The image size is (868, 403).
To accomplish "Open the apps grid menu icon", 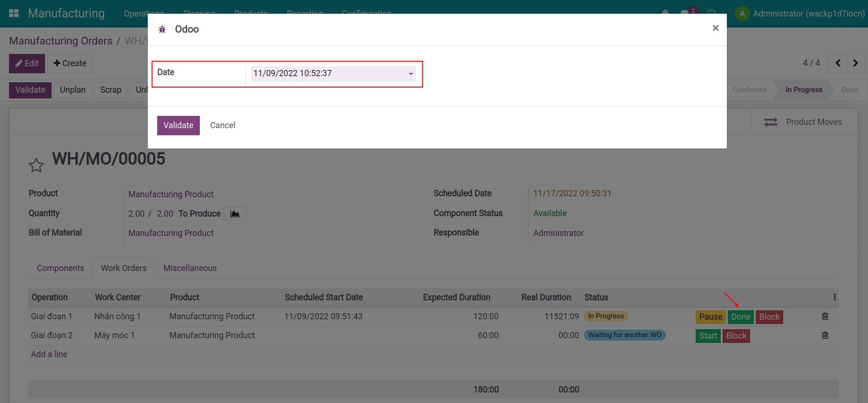I will pyautogui.click(x=14, y=13).
